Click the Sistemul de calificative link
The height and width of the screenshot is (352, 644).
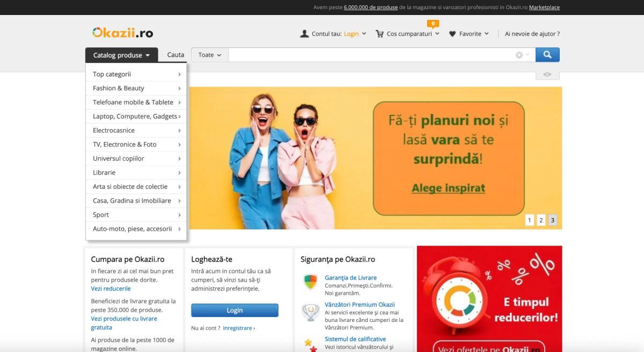coord(355,339)
